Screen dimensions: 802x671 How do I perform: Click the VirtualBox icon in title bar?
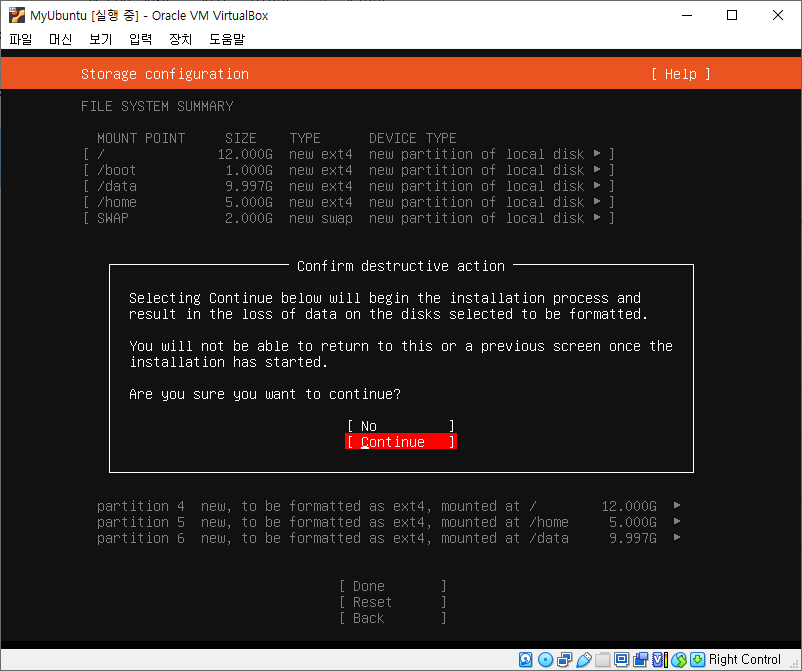[x=17, y=15]
